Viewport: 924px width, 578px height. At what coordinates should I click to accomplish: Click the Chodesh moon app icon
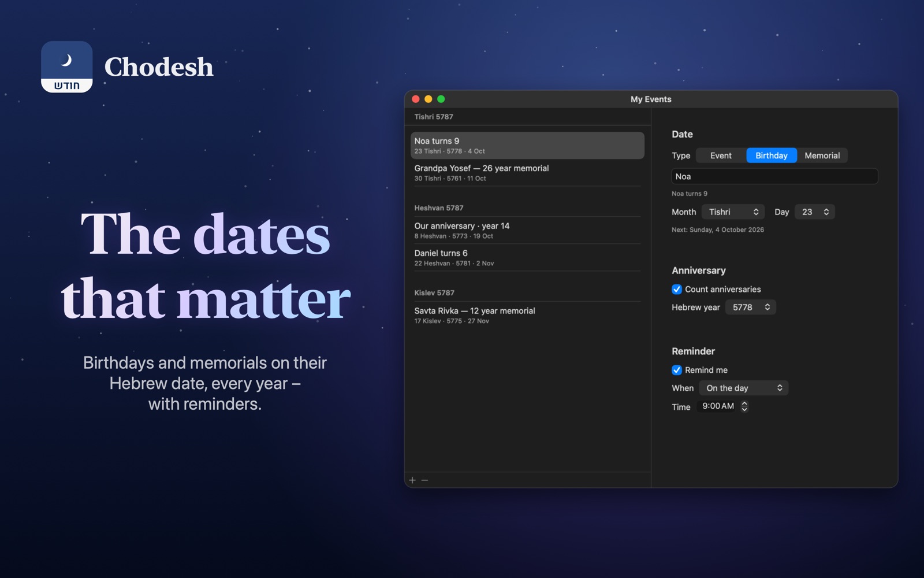(66, 66)
